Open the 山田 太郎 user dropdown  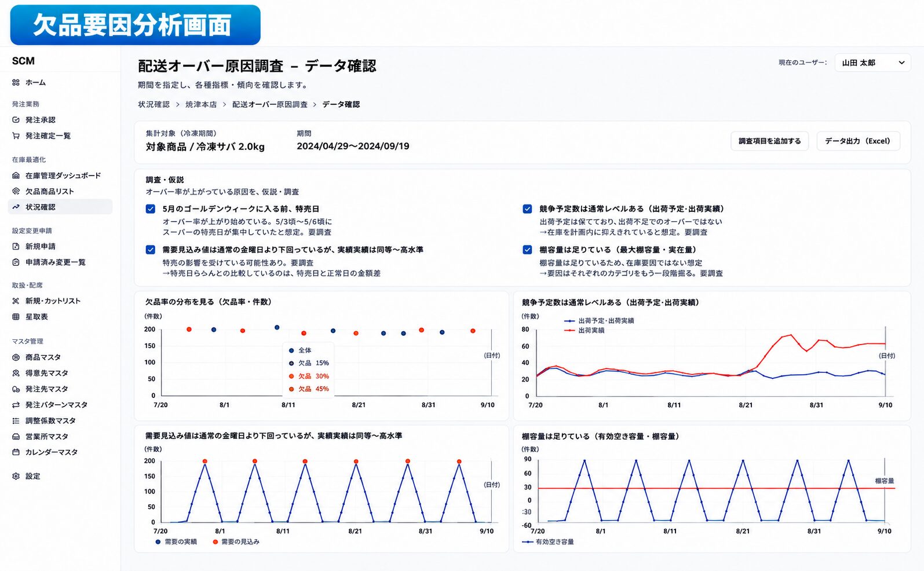tap(873, 63)
